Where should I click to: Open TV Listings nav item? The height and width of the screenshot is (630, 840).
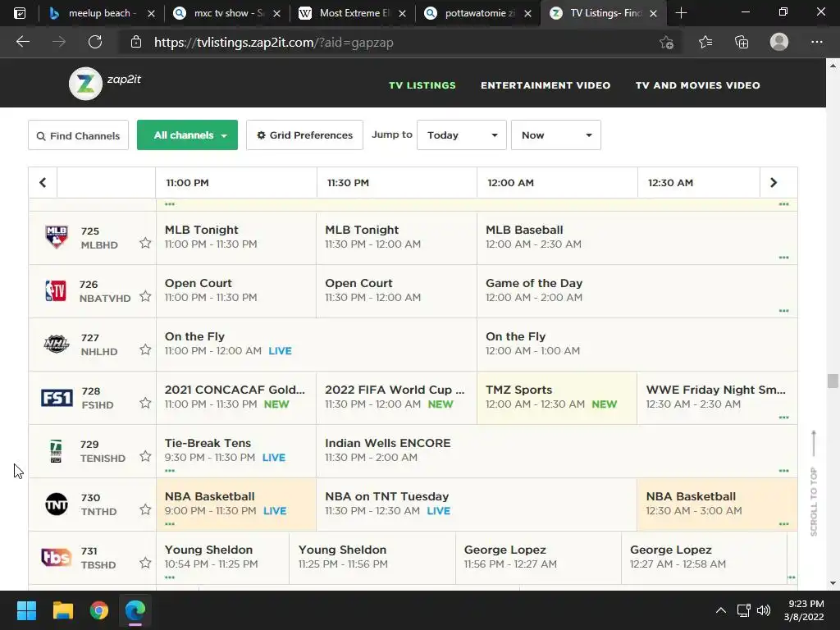click(422, 85)
